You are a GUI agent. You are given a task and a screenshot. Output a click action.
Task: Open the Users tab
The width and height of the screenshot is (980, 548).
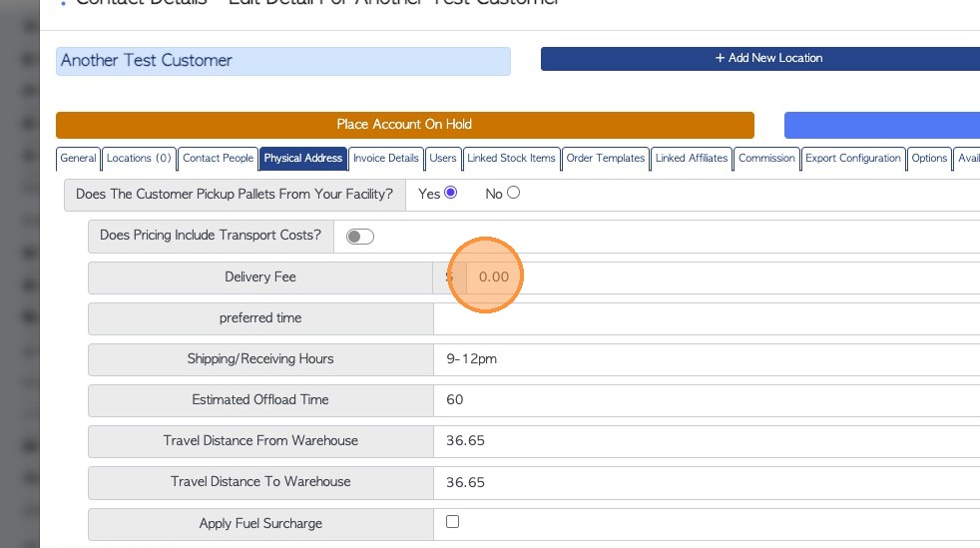click(x=443, y=158)
